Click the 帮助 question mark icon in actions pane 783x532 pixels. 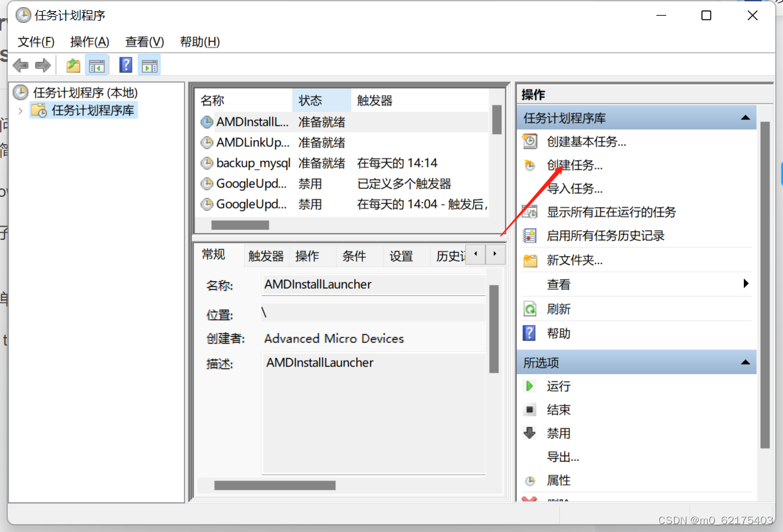point(530,333)
